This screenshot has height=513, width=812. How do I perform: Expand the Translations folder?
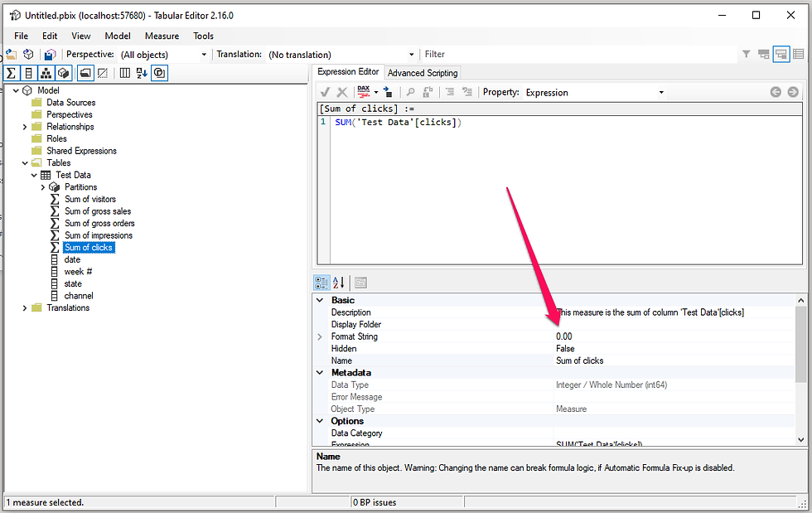[x=24, y=308]
